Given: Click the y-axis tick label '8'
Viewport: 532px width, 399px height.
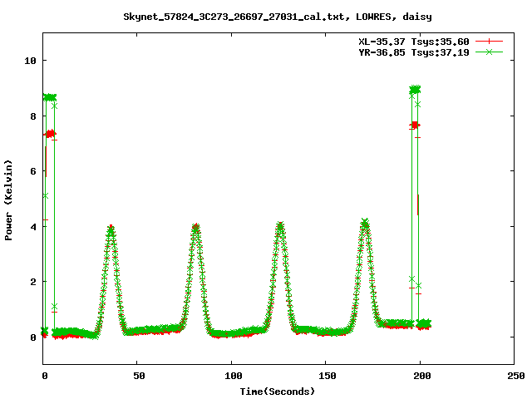Looking at the screenshot, I should click(33, 116).
